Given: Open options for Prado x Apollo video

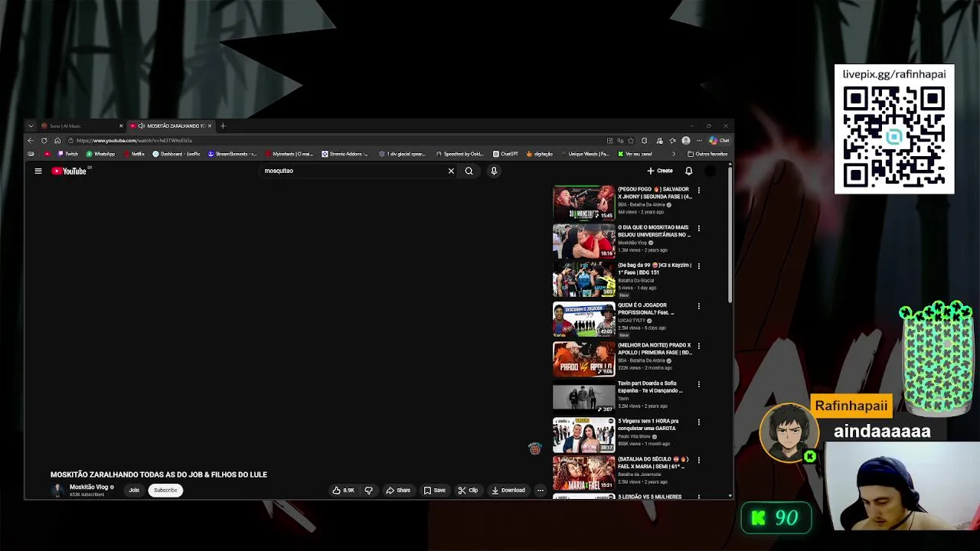Looking at the screenshot, I should [698, 346].
